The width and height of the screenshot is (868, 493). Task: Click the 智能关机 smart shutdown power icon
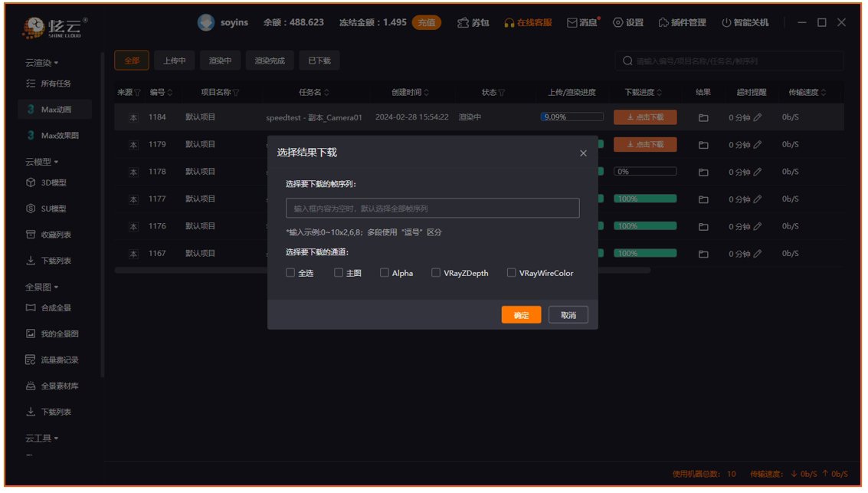726,22
